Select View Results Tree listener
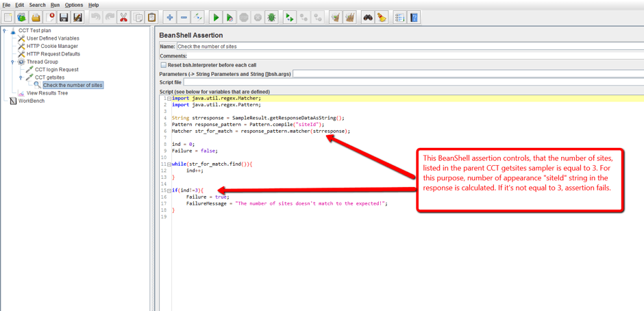 pos(47,93)
